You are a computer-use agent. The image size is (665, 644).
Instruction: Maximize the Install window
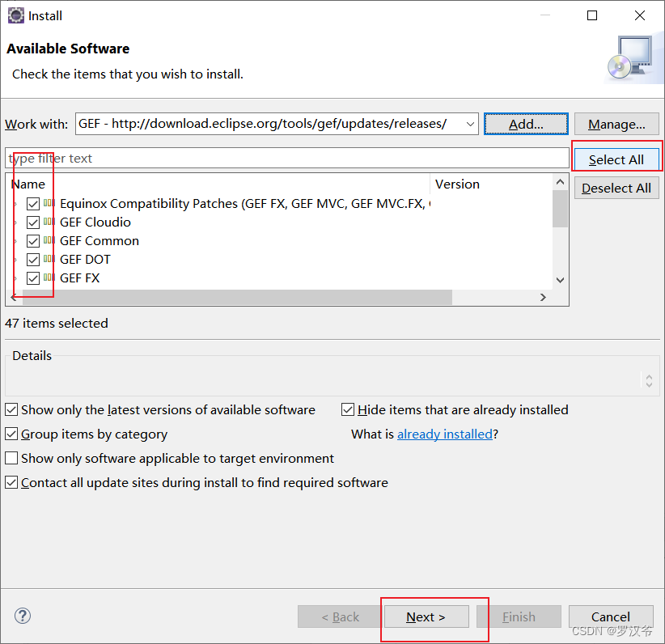pyautogui.click(x=592, y=15)
